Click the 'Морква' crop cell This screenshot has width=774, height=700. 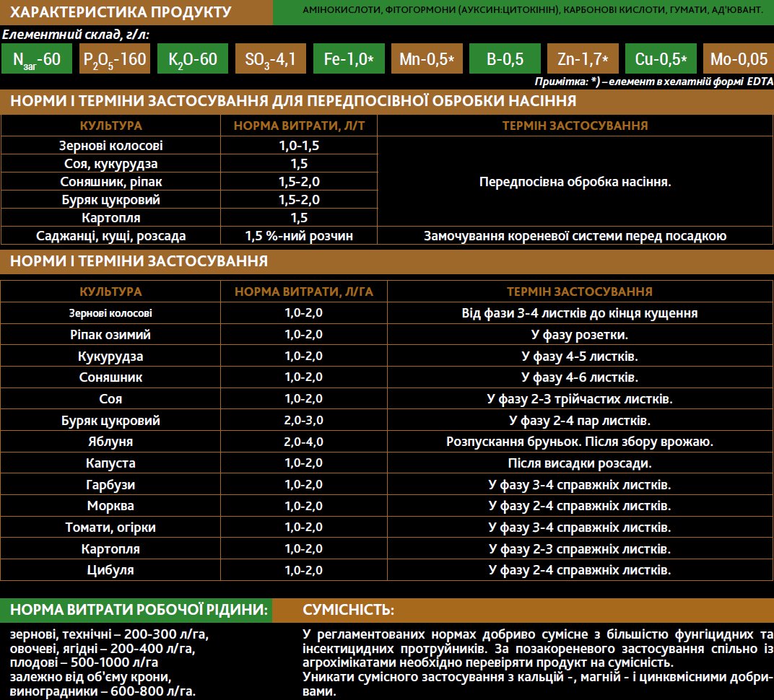(110, 506)
